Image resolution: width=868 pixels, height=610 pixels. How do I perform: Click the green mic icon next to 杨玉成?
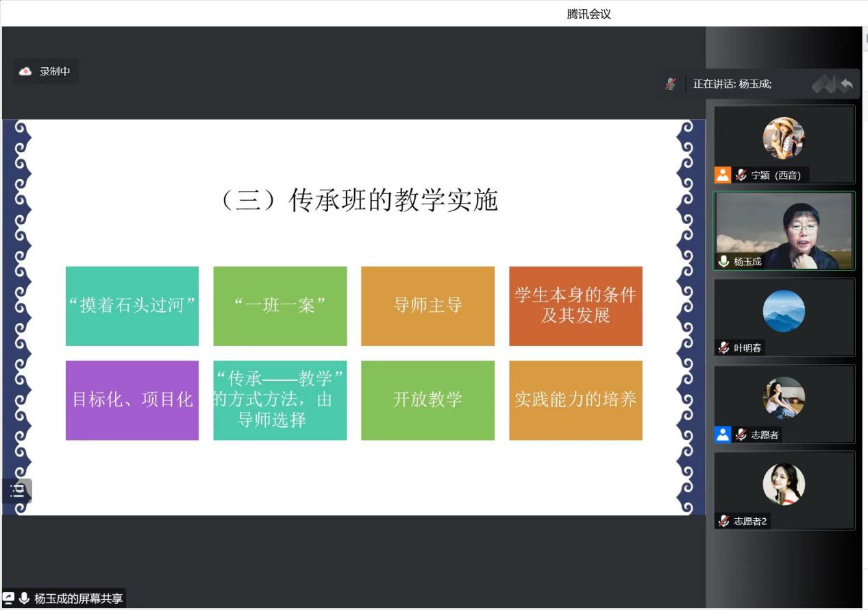coord(723,261)
